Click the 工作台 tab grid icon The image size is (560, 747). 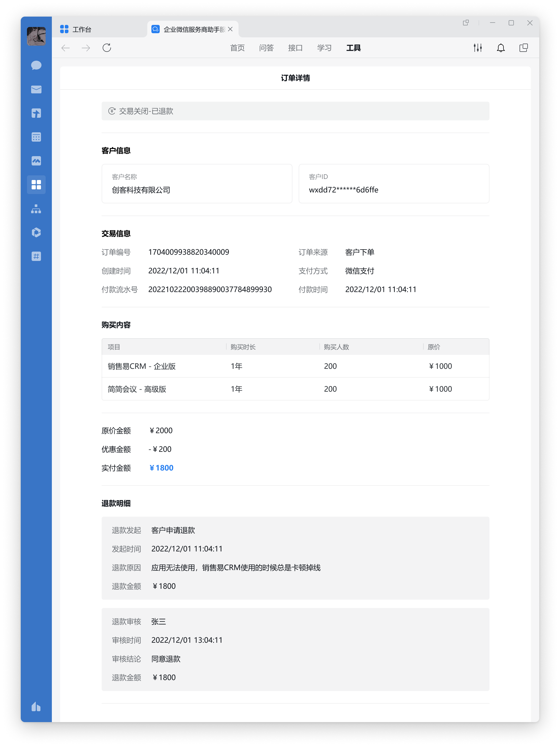click(x=64, y=29)
